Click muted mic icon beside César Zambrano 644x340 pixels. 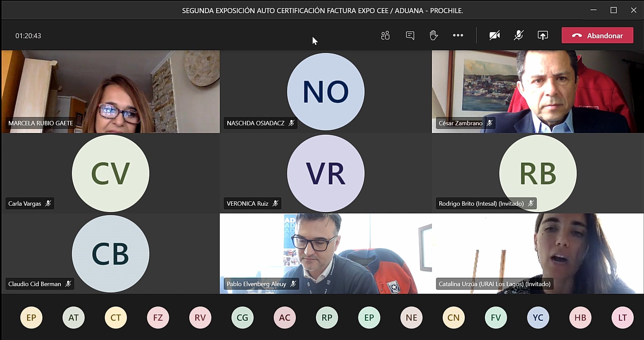pyautogui.click(x=489, y=123)
